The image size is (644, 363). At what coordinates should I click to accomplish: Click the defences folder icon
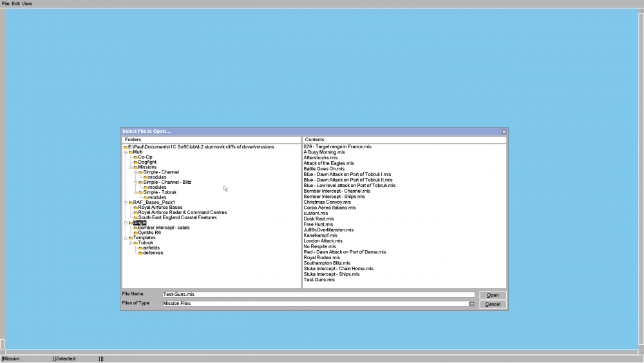(140, 253)
